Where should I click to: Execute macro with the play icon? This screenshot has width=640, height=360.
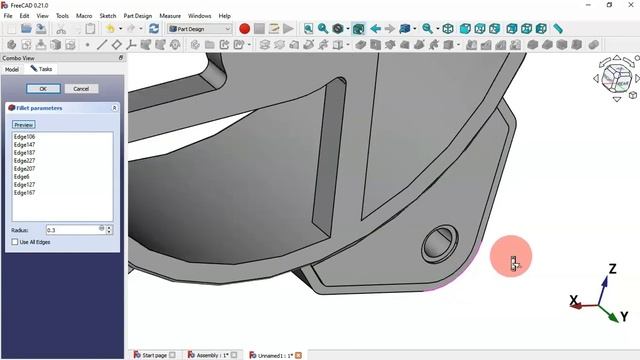tap(289, 29)
